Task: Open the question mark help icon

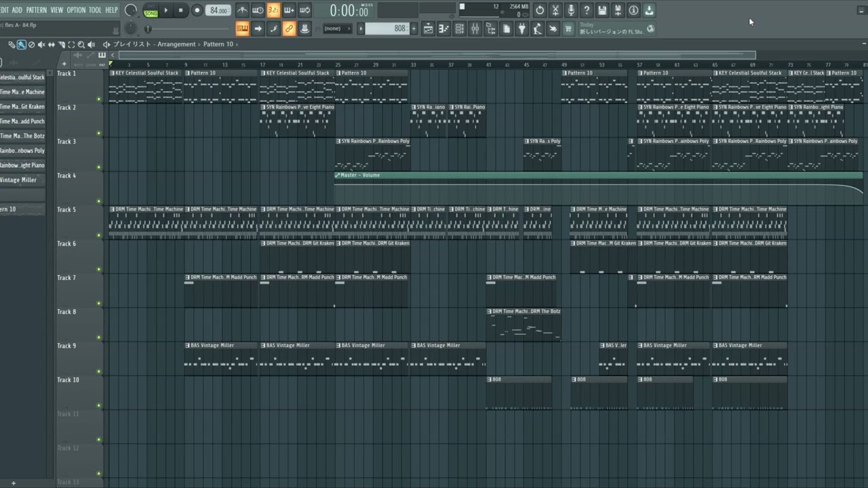Action: coord(587,10)
